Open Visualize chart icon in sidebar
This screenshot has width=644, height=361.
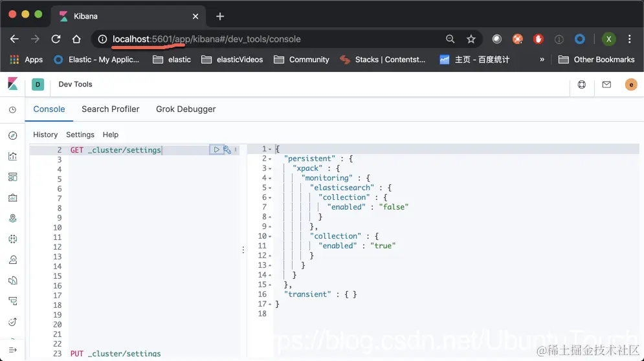[13, 156]
